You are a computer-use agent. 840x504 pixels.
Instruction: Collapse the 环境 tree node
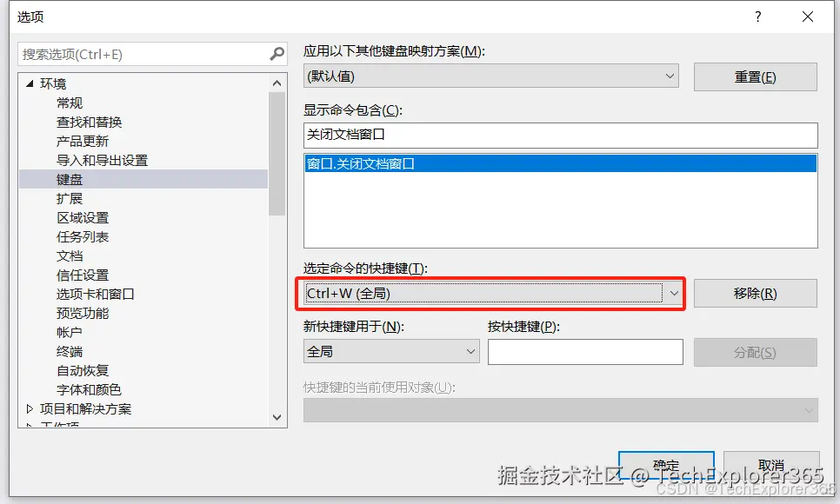[x=30, y=83]
